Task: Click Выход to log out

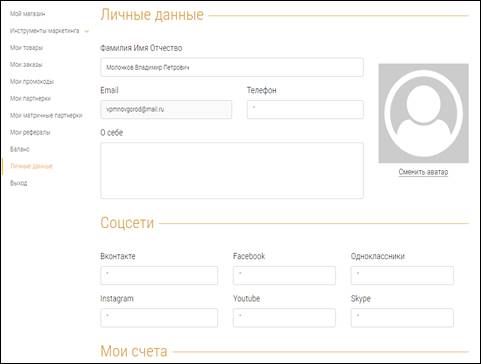Action: tap(19, 183)
